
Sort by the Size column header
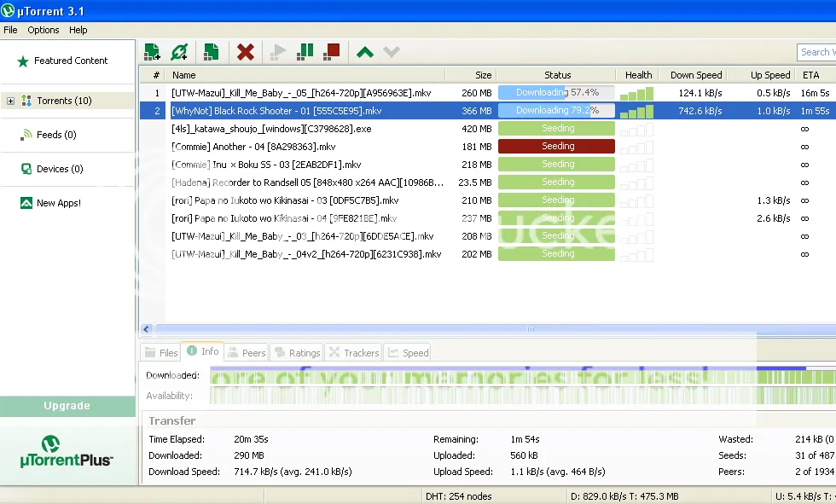click(471, 75)
